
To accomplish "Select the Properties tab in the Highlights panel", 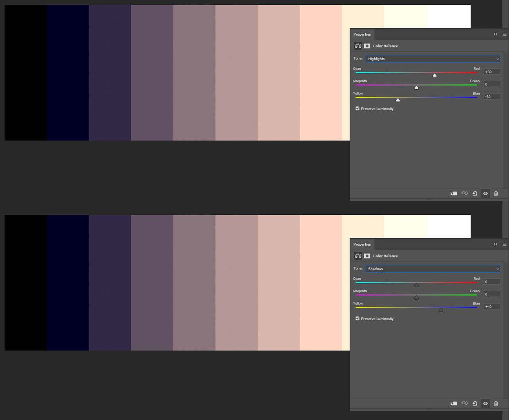I will coord(362,34).
